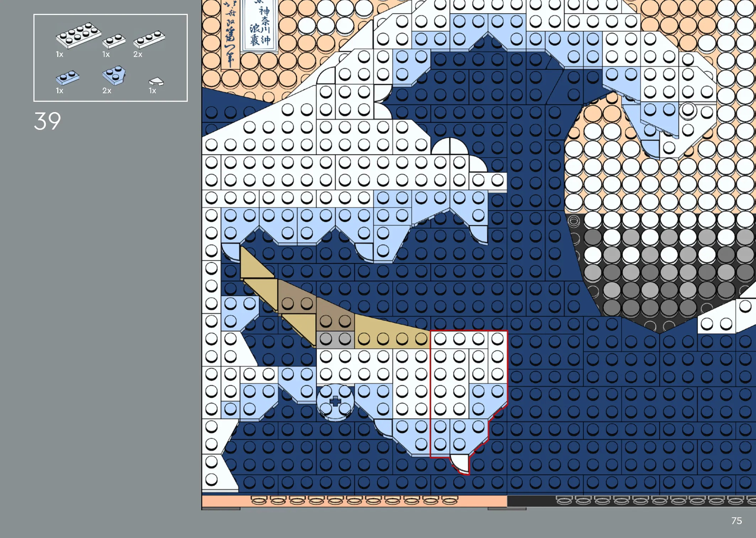Click the white quarter-round tile inside the red outline
The height and width of the screenshot is (538, 756).
[x=460, y=464]
